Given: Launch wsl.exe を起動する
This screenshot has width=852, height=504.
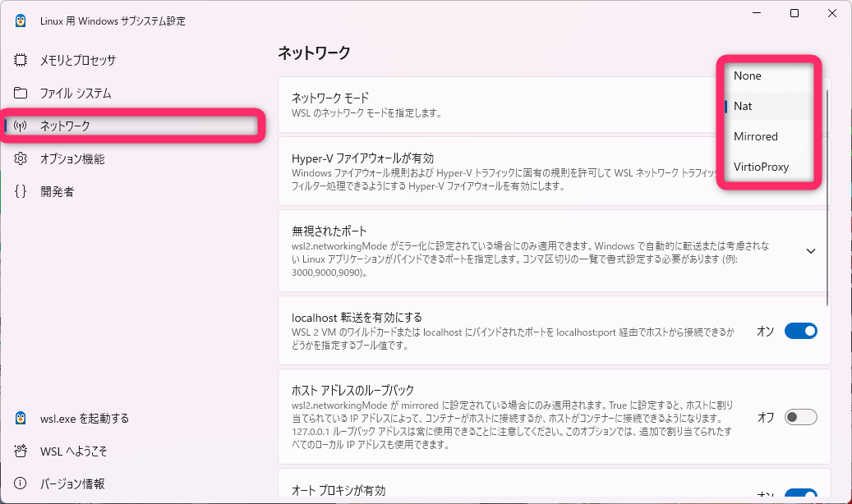Looking at the screenshot, I should pyautogui.click(x=133, y=418).
